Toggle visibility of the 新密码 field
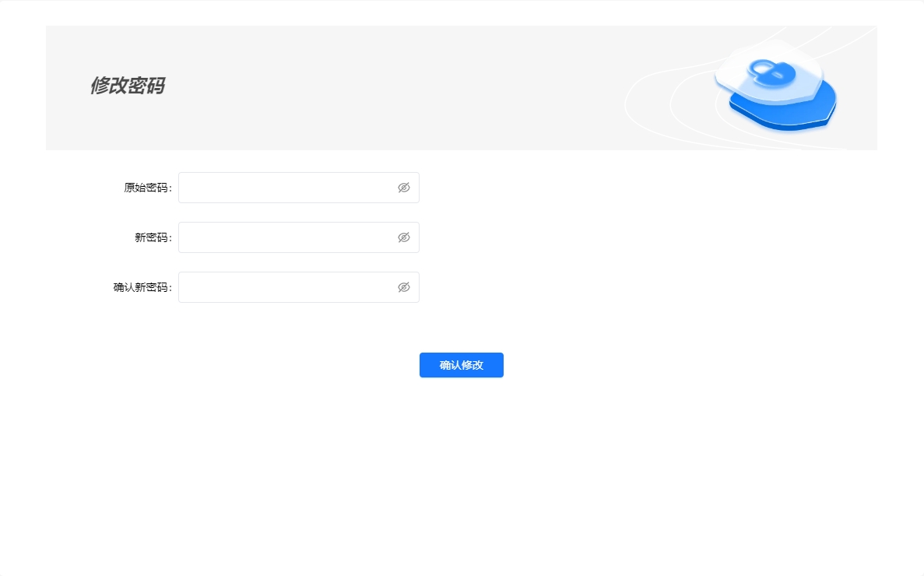 [x=403, y=237]
